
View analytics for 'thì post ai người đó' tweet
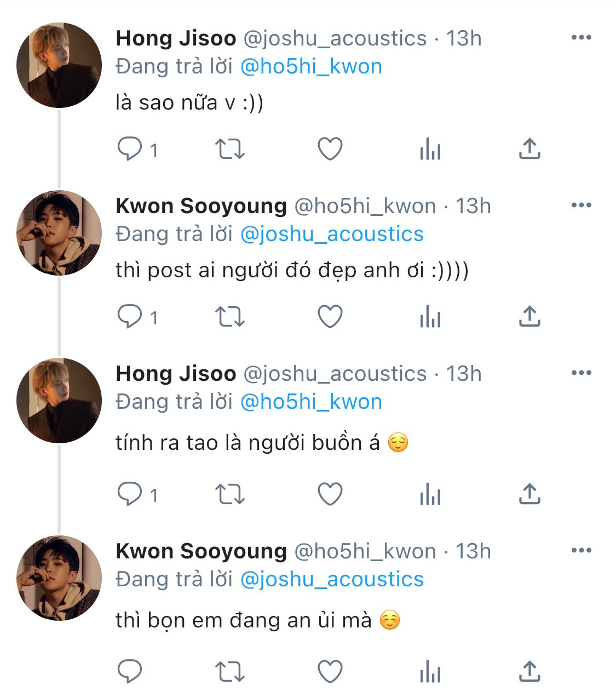click(x=430, y=316)
